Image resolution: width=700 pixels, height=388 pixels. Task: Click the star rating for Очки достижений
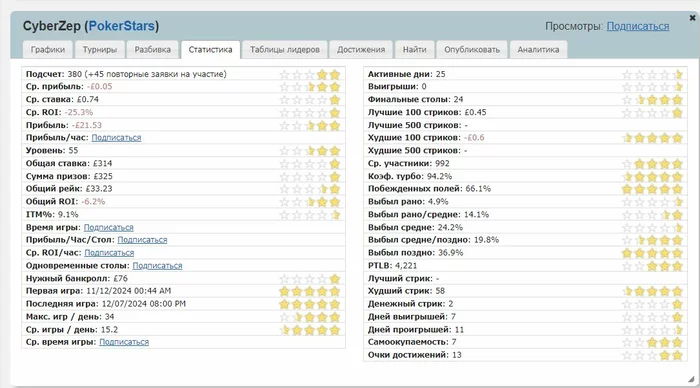[652, 355]
